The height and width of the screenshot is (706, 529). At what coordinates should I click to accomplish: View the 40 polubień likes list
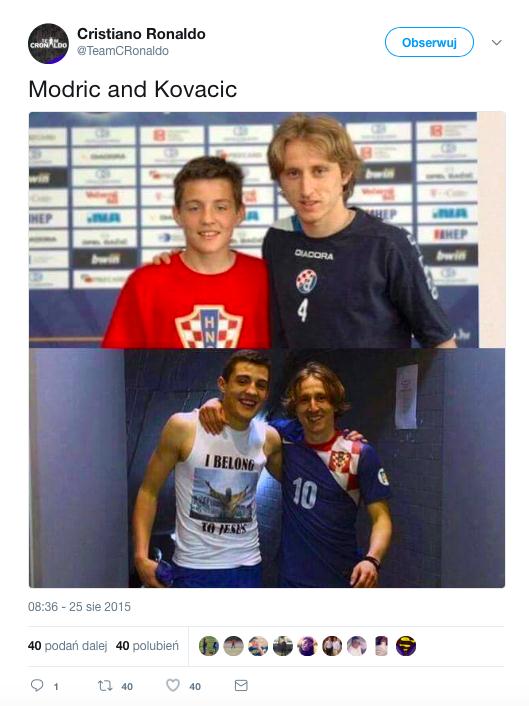click(147, 646)
